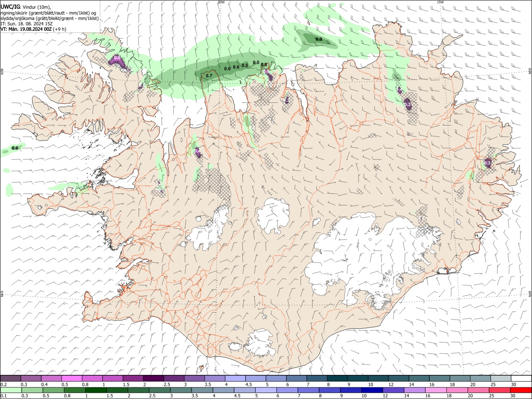This screenshot has height=399, width=532.
Task: Pick the light pink swatch between 16 and 18 on the lower scale
Action: pyautogui.click(x=436, y=390)
